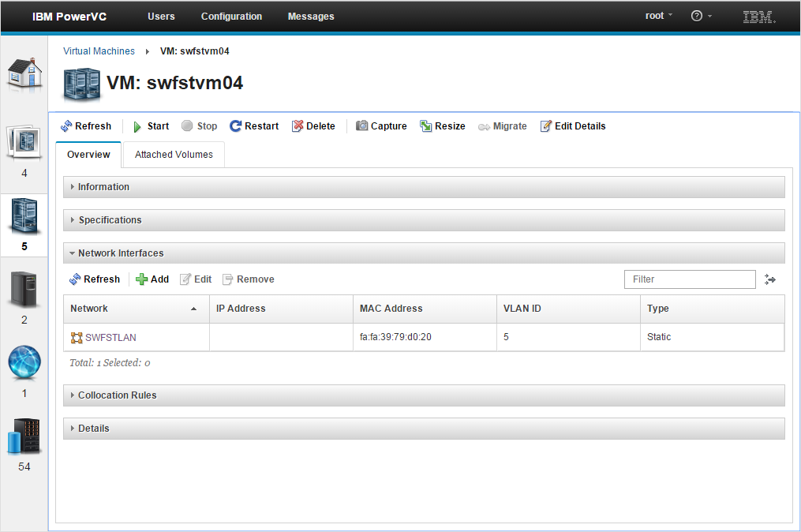Screen dimensions: 801x532
Task: Refresh the VM using top toolbar
Action: [86, 126]
